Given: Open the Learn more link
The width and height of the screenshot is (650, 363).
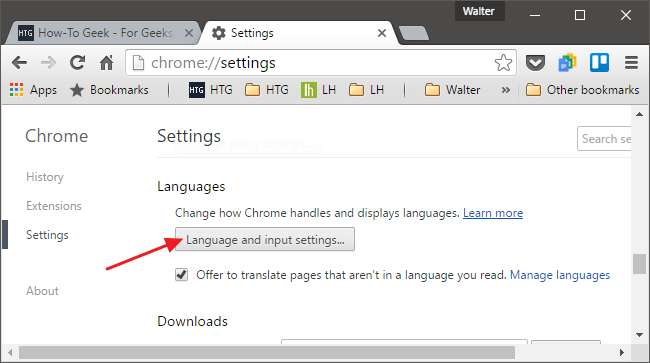Looking at the screenshot, I should coord(493,213).
